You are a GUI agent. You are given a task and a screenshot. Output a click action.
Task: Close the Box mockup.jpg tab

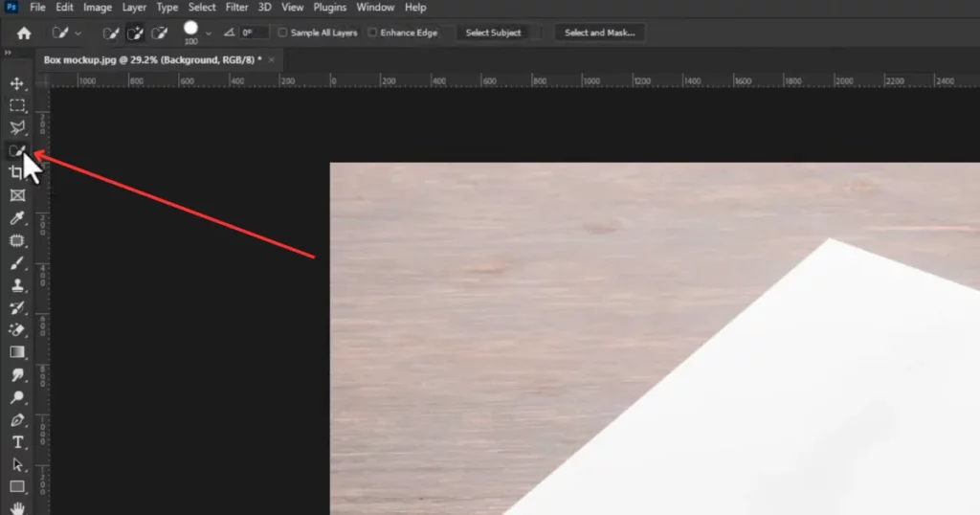tap(271, 60)
